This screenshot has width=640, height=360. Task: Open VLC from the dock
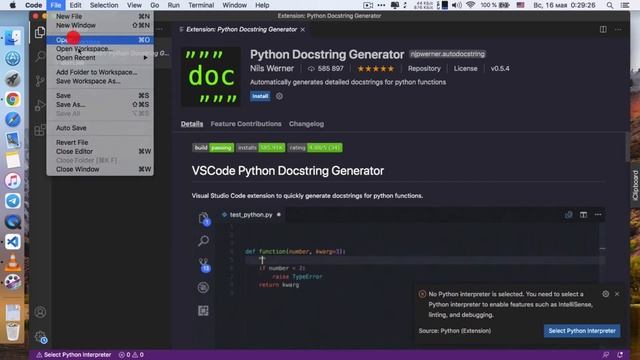click(13, 262)
